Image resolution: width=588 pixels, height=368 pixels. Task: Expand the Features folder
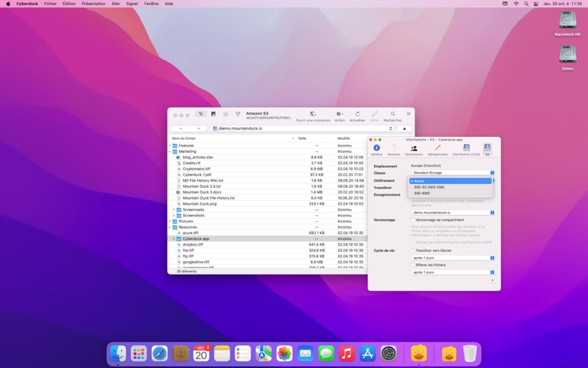170,146
